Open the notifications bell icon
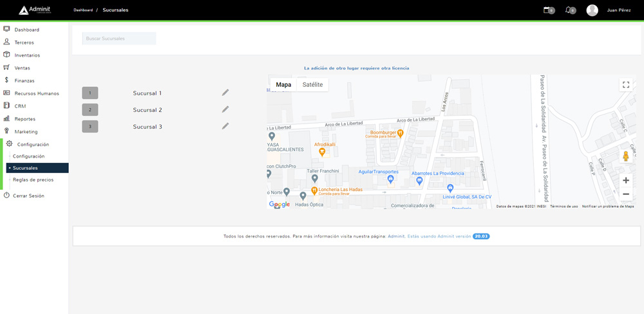This screenshot has height=314, width=644. (569, 10)
